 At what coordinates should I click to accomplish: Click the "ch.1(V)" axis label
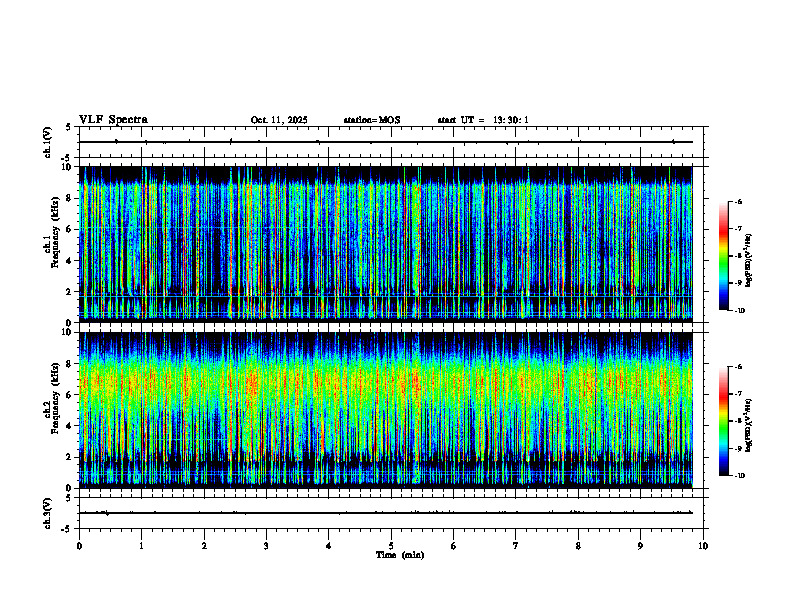(x=48, y=142)
